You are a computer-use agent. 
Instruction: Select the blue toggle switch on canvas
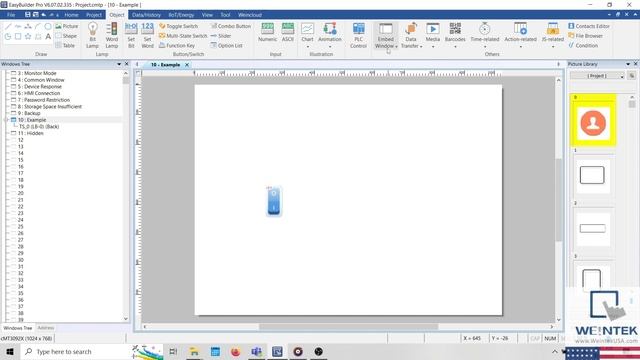point(274,201)
